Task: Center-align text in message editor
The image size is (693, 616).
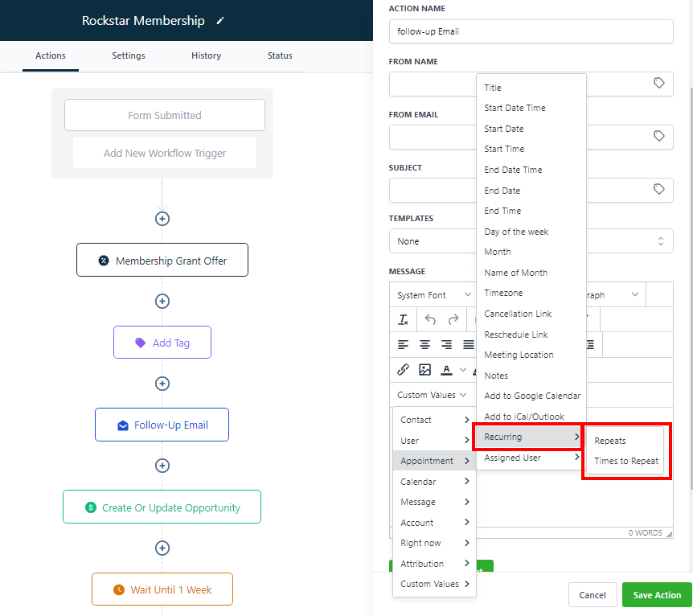Action: tap(425, 345)
